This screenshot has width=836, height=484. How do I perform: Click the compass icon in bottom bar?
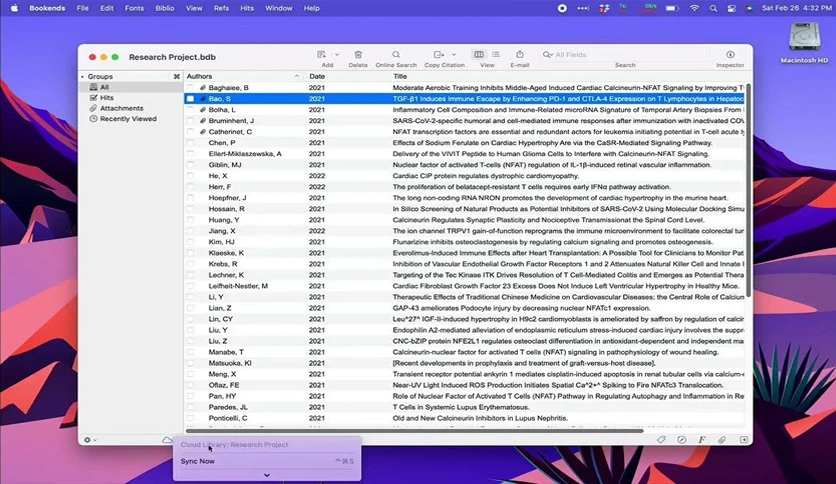pos(681,440)
